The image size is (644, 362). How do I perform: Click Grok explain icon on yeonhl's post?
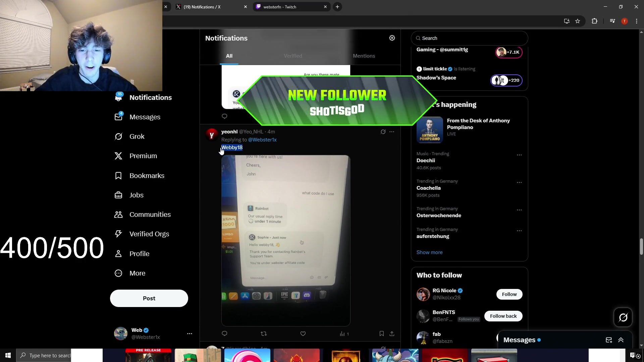click(383, 132)
